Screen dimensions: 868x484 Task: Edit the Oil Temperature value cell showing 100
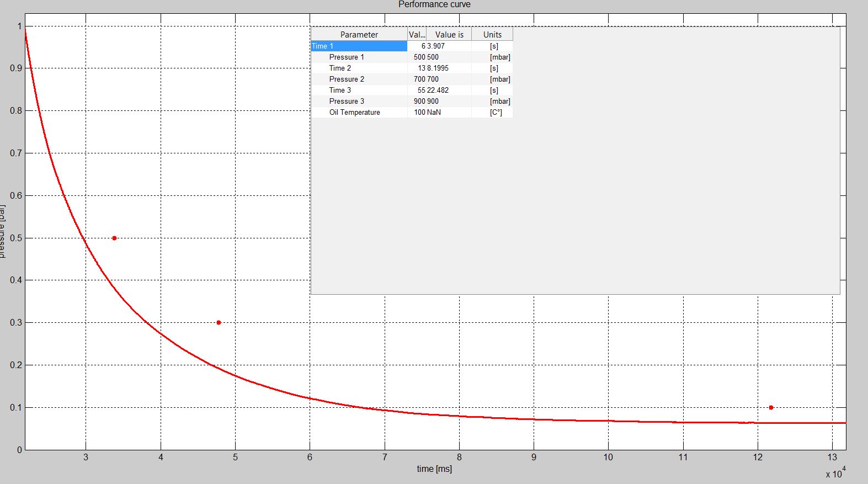click(x=417, y=113)
